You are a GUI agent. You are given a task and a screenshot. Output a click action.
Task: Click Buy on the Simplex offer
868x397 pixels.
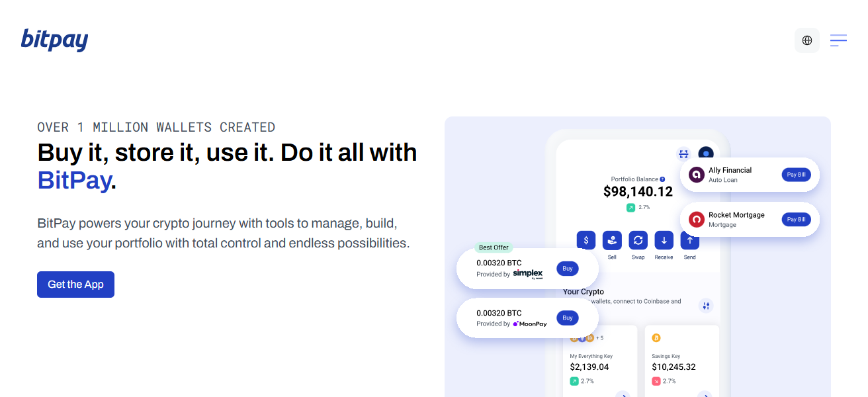pos(567,269)
